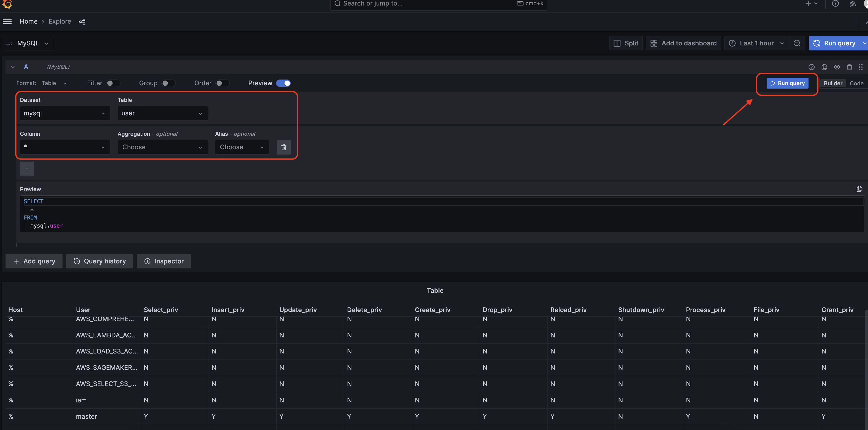The image size is (868, 430).
Task: Click into the SQL preview code area
Action: [442, 214]
